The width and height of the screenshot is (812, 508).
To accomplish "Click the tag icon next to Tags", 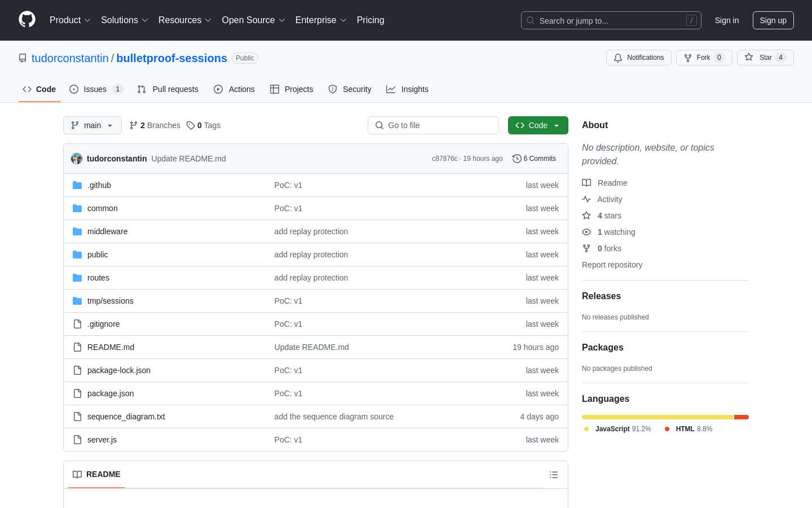I will pos(191,125).
